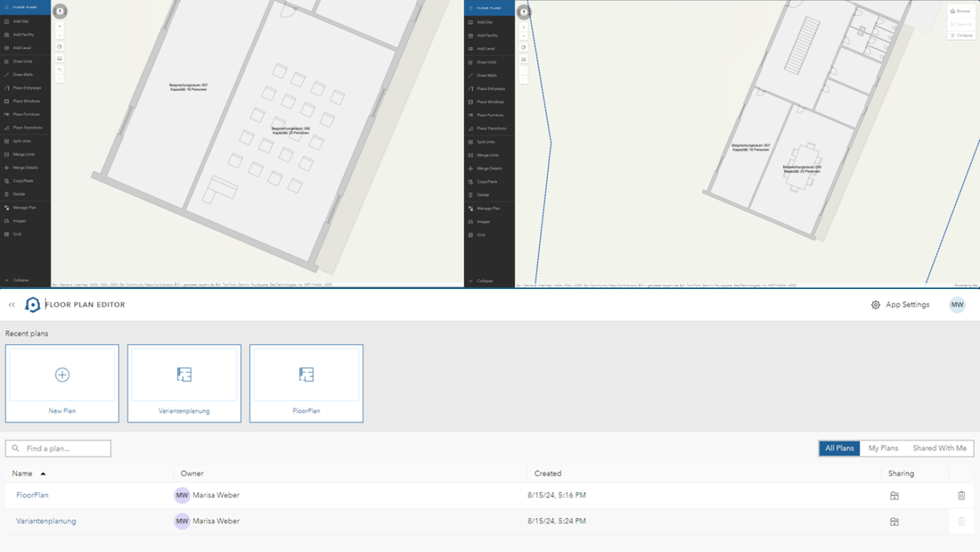The image size is (980, 552).
Task: Pick Place Entryways in left map sidebar
Action: (25, 88)
